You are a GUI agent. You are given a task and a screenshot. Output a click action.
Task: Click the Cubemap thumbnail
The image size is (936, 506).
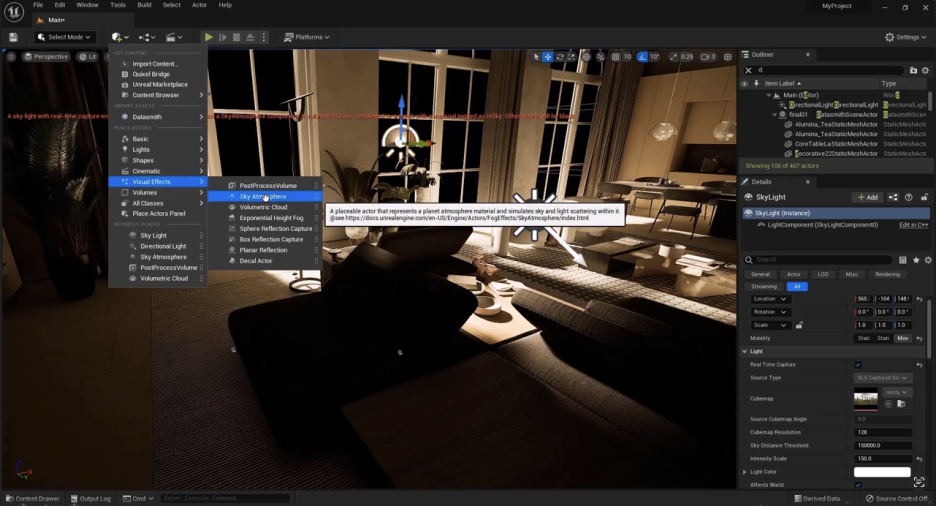(866, 399)
